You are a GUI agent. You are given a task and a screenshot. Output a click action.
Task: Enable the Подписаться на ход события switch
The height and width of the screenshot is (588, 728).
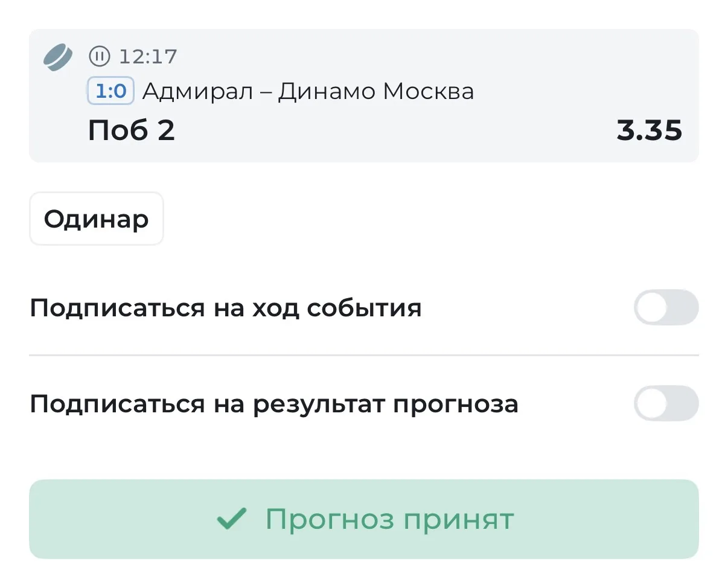666,308
